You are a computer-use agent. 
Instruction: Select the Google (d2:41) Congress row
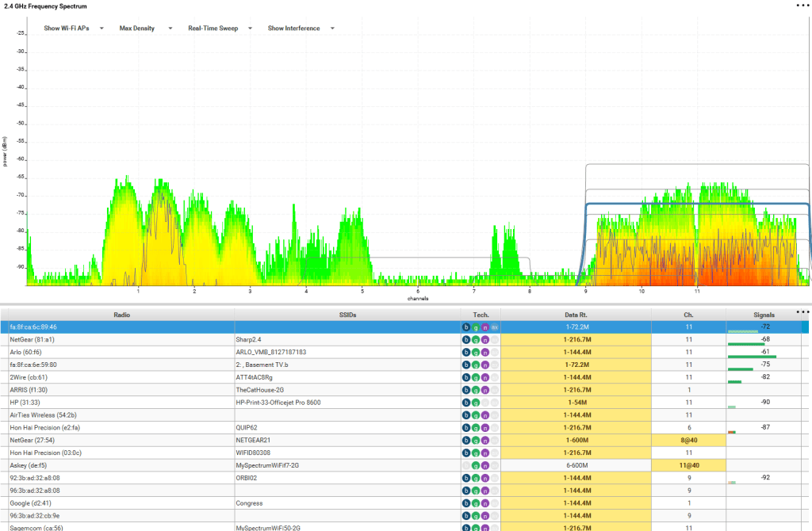pyautogui.click(x=119, y=502)
